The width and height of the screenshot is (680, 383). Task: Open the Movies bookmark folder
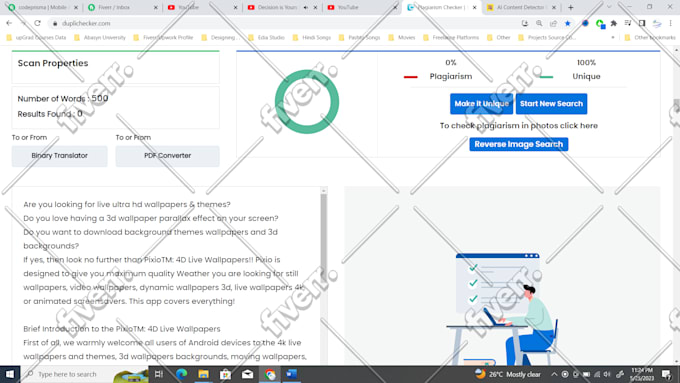[x=402, y=38]
